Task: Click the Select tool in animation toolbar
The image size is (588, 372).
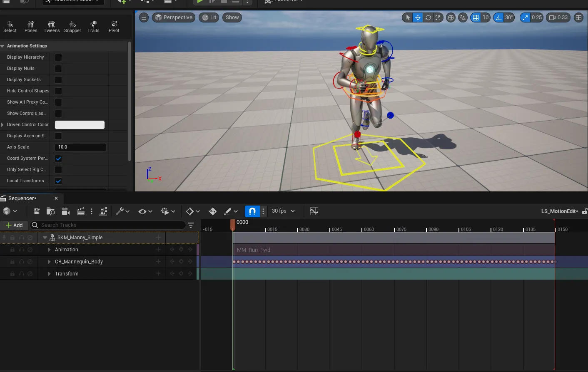Action: [x=10, y=27]
